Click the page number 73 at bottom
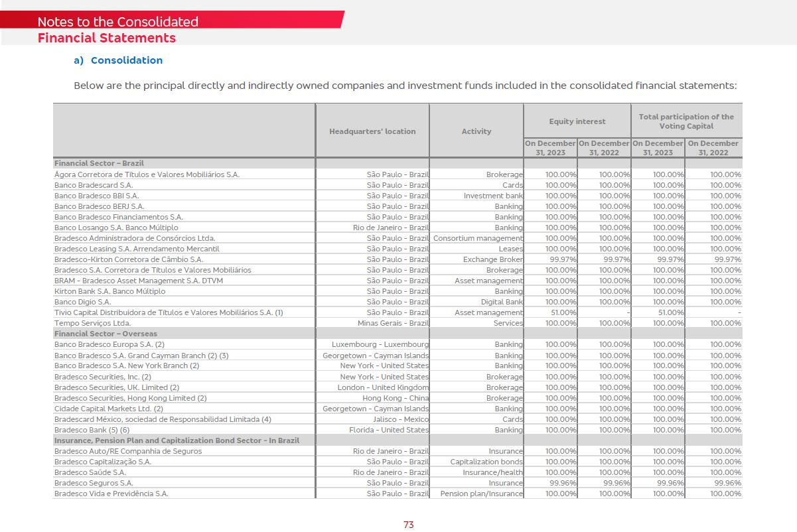This screenshot has width=797, height=532. pos(408,525)
